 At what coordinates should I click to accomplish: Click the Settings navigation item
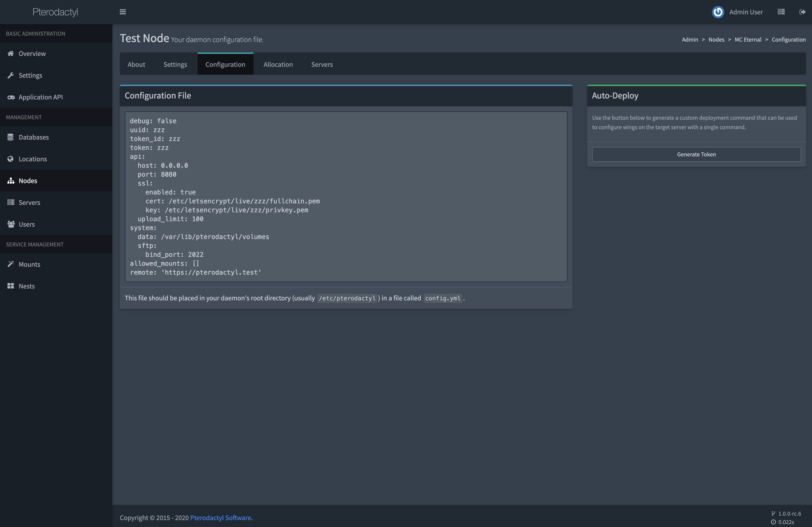click(x=30, y=75)
